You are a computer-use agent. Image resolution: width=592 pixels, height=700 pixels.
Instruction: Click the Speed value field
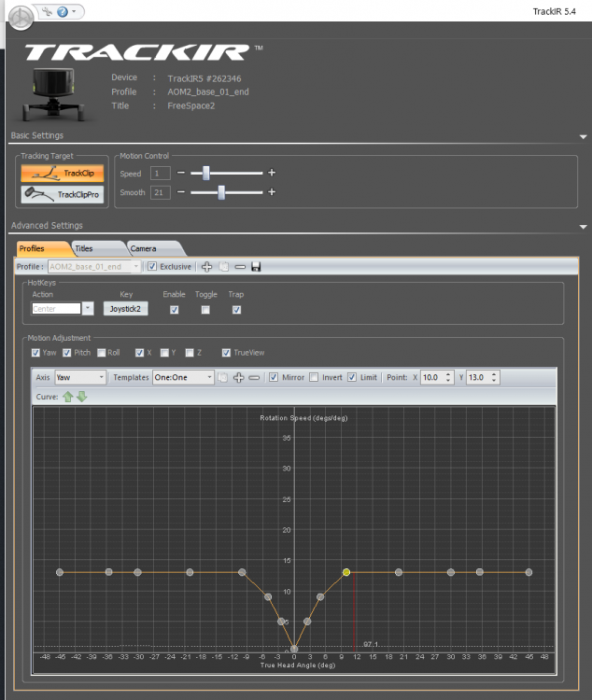tap(160, 174)
